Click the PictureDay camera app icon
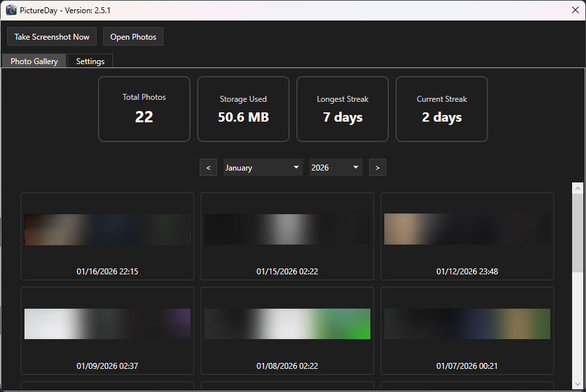Viewport: 586px width, 392px height. [x=11, y=10]
